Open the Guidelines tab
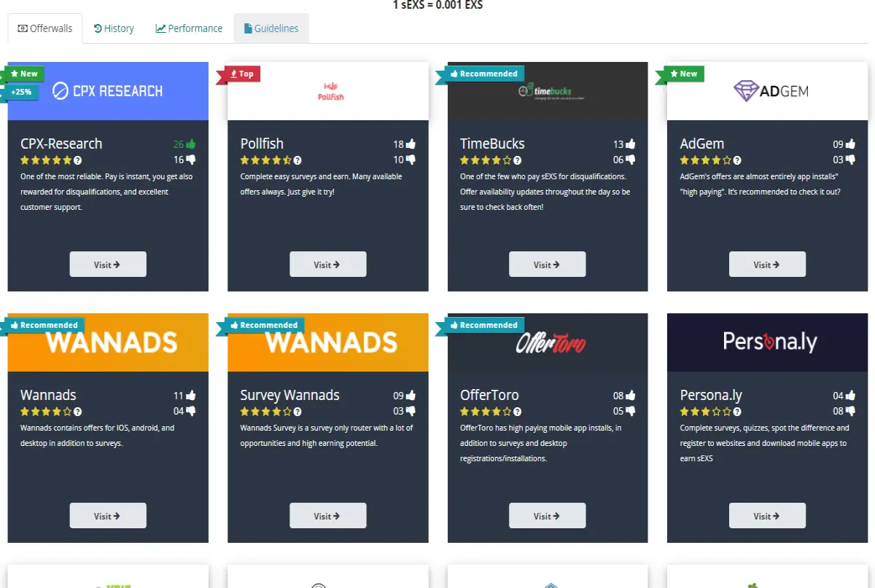 (271, 28)
